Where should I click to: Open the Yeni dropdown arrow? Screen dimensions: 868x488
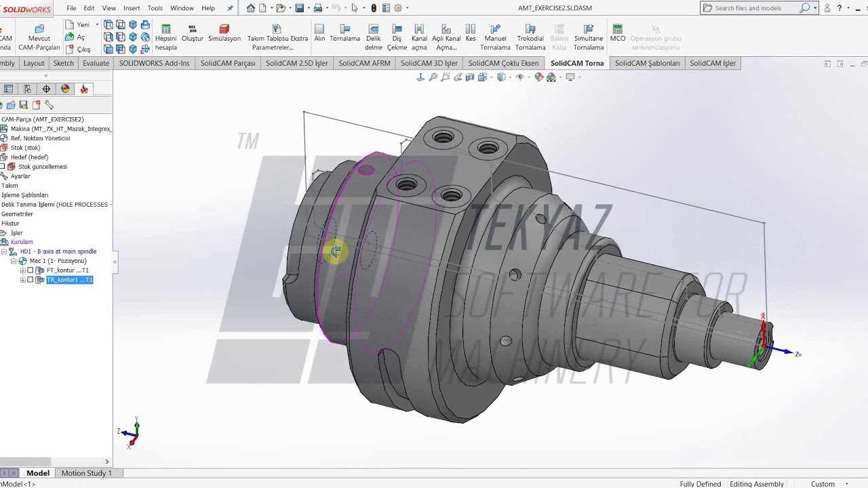tap(97, 24)
